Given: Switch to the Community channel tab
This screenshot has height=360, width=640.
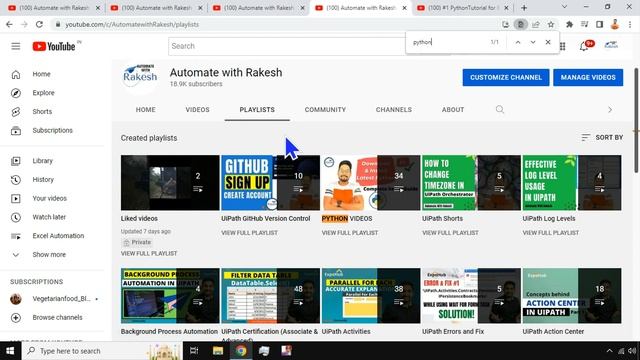Looking at the screenshot, I should [x=325, y=110].
